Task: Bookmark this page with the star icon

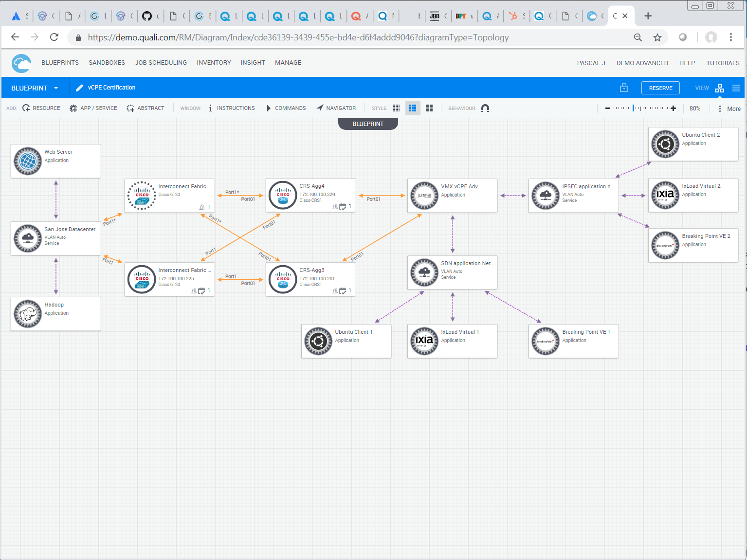Action: (657, 37)
